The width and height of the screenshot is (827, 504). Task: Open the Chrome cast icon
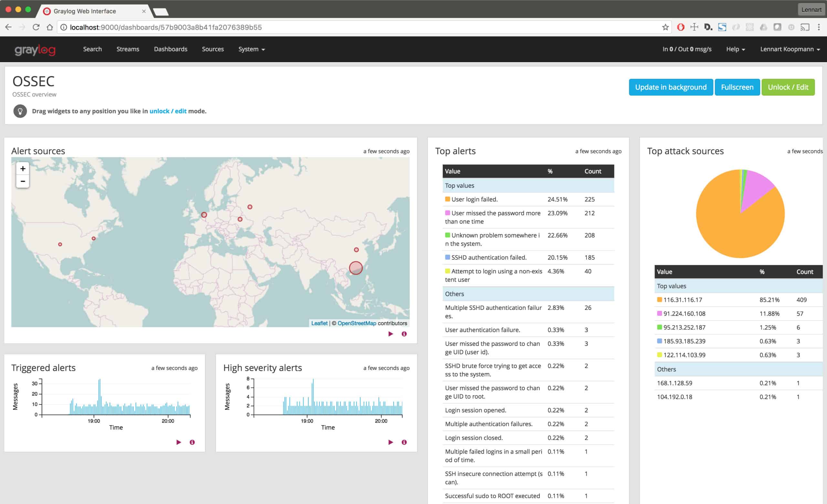tap(805, 27)
